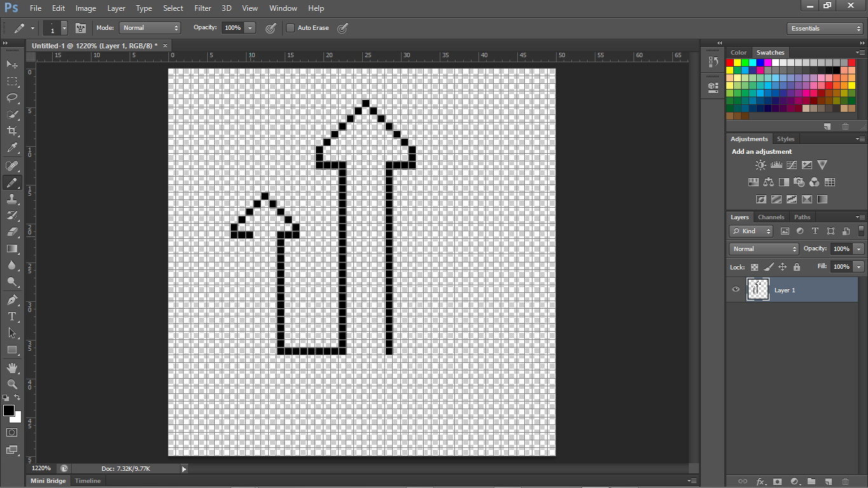Open the brush preset picker arrow
Screen dimensions: 868x488
[x=64, y=29]
